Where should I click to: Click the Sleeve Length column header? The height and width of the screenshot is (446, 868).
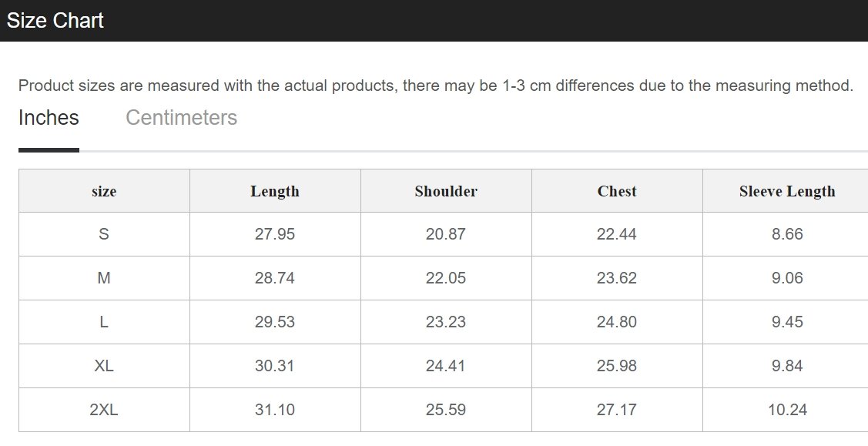pos(787,192)
